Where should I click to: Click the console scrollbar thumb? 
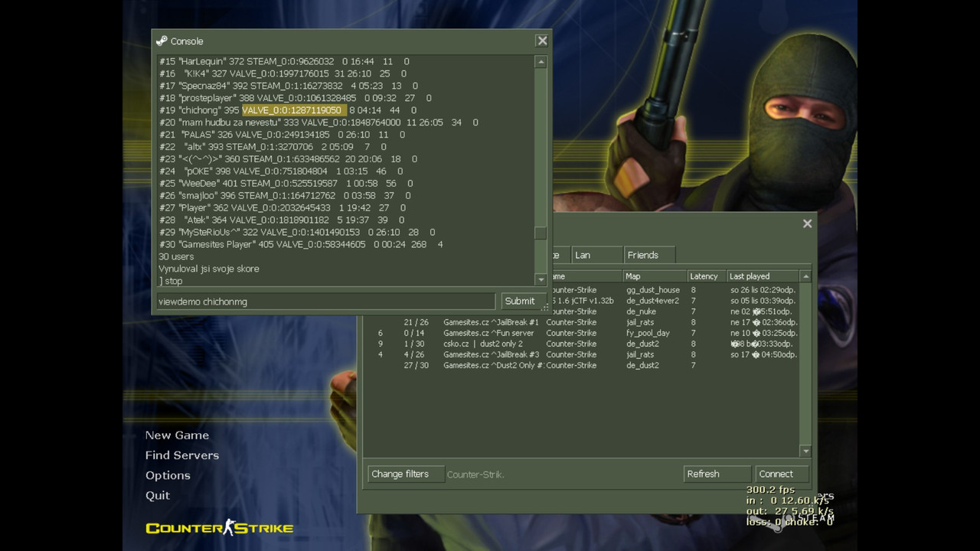541,233
